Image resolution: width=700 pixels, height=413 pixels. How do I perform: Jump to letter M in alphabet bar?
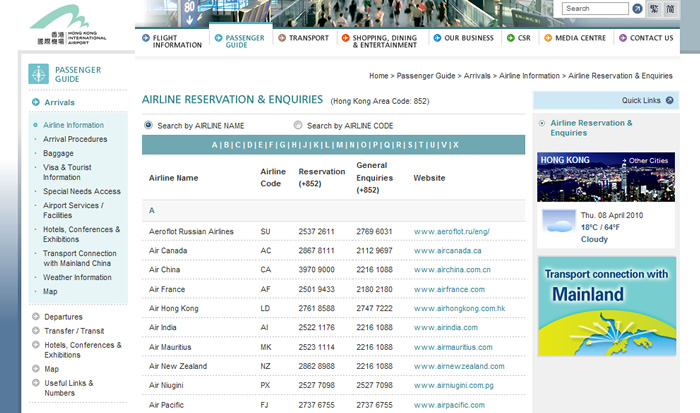[340, 145]
